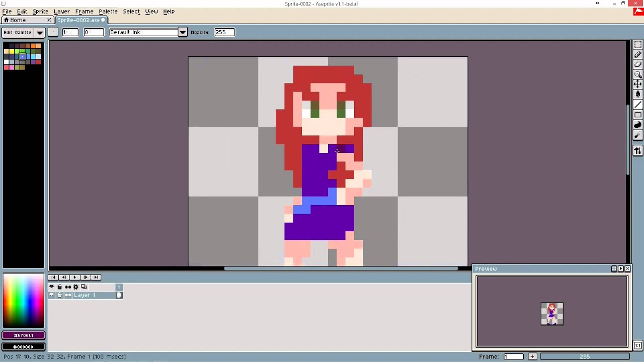Select the Contour blob tool
644x362 pixels.
click(x=637, y=125)
